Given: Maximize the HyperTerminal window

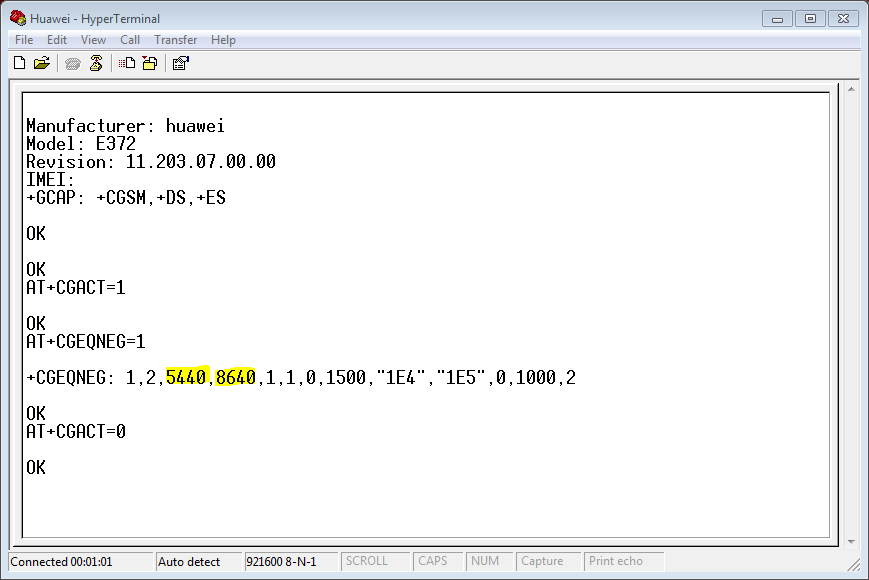Looking at the screenshot, I should point(810,19).
